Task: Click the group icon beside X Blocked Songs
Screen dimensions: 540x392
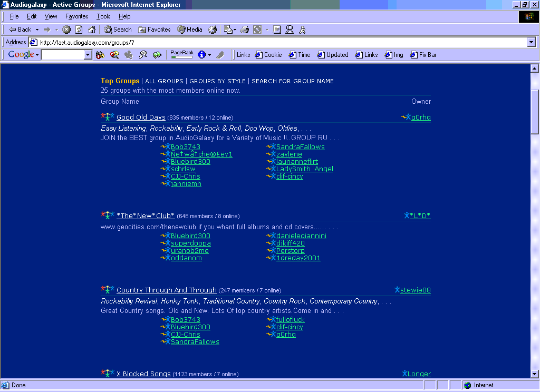Action: [108, 373]
